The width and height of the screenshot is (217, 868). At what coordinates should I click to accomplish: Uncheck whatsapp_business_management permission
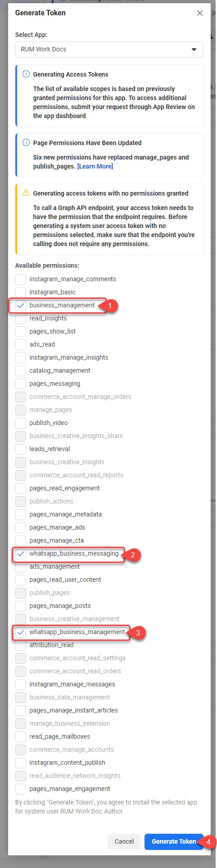21,632
